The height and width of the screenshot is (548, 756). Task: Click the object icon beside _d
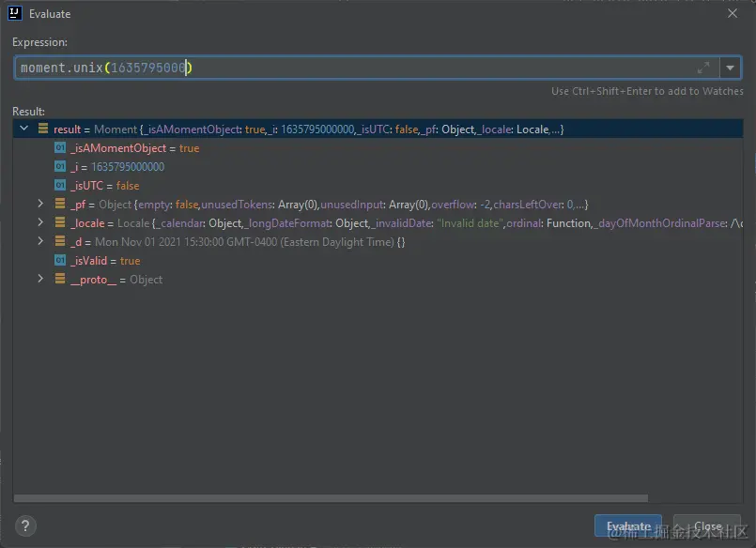[x=60, y=241]
